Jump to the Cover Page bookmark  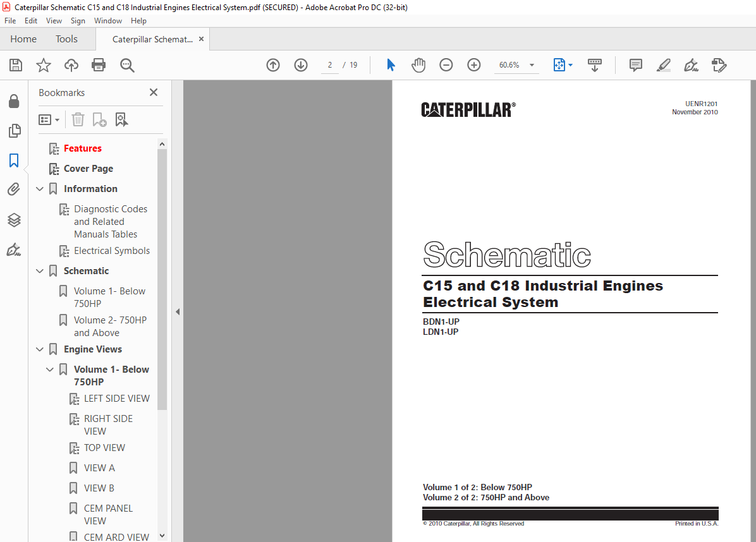coord(88,169)
